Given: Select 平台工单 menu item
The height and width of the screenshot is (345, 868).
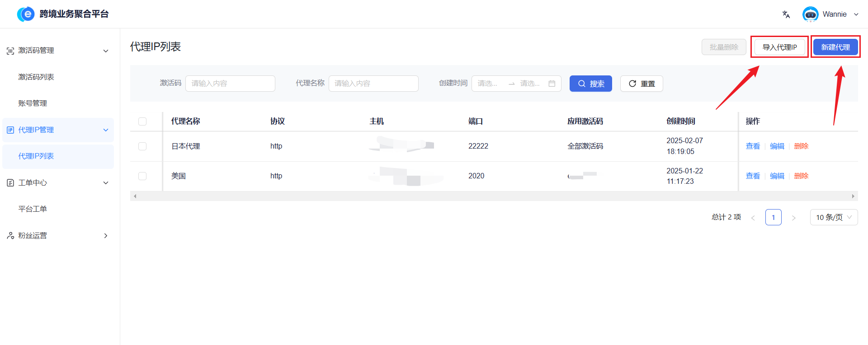Looking at the screenshot, I should pyautogui.click(x=33, y=209).
